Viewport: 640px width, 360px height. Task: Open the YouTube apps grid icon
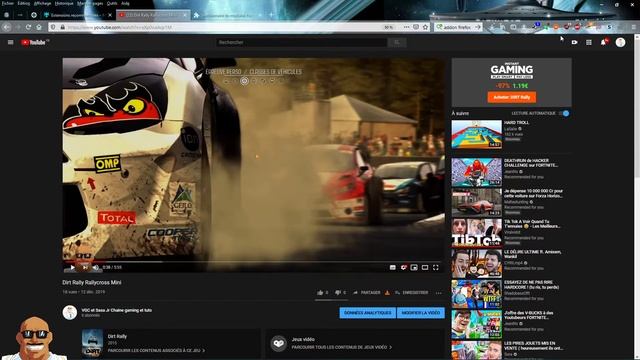pyautogui.click(x=589, y=42)
